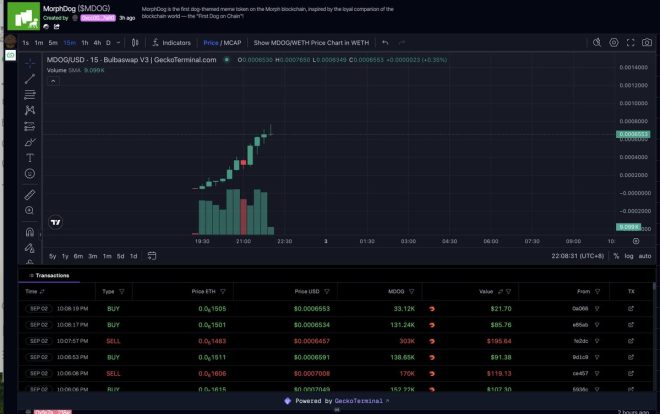The width and height of the screenshot is (660, 414).
Task: Toggle auto scale mode
Action: pos(645,256)
